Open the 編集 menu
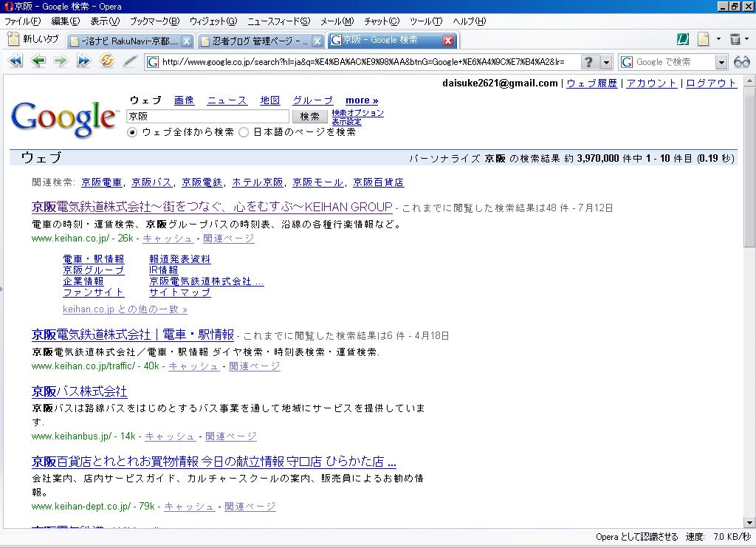The width and height of the screenshot is (756, 548). (66, 21)
